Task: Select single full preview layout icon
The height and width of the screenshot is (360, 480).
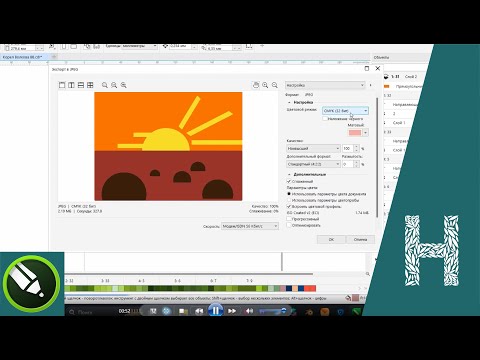Action: point(62,85)
